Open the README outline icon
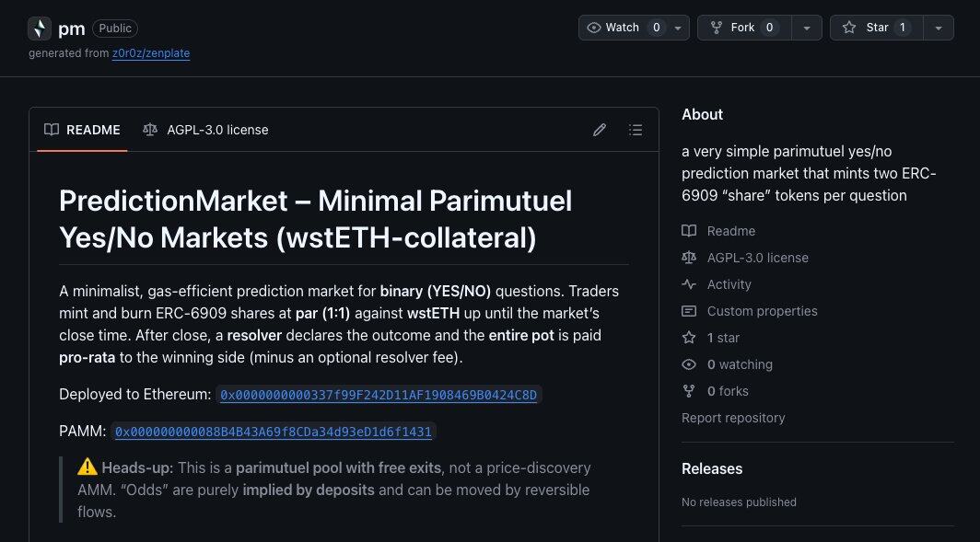 (636, 130)
